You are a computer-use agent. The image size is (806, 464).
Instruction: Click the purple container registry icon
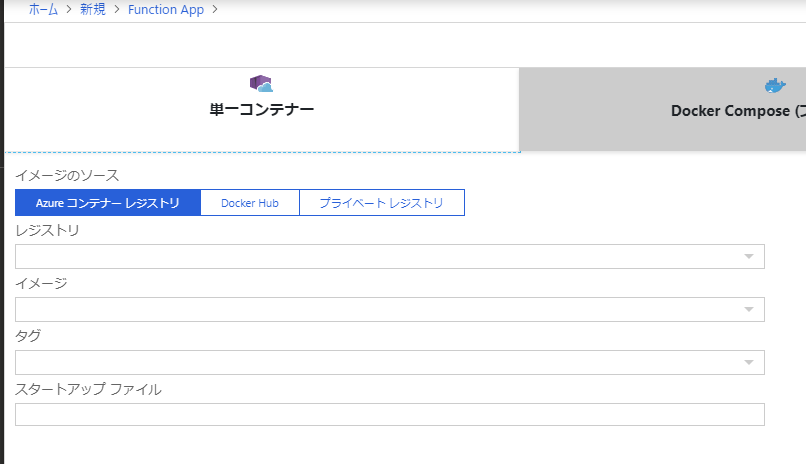coord(261,84)
